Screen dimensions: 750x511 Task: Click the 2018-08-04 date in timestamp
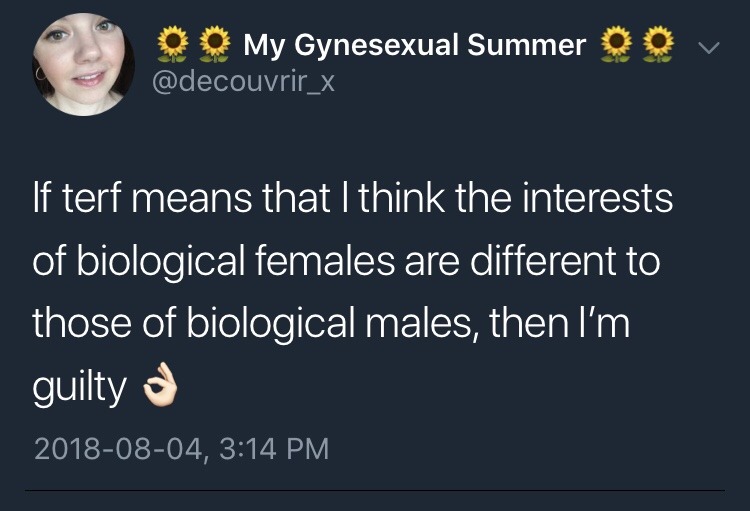(115, 447)
